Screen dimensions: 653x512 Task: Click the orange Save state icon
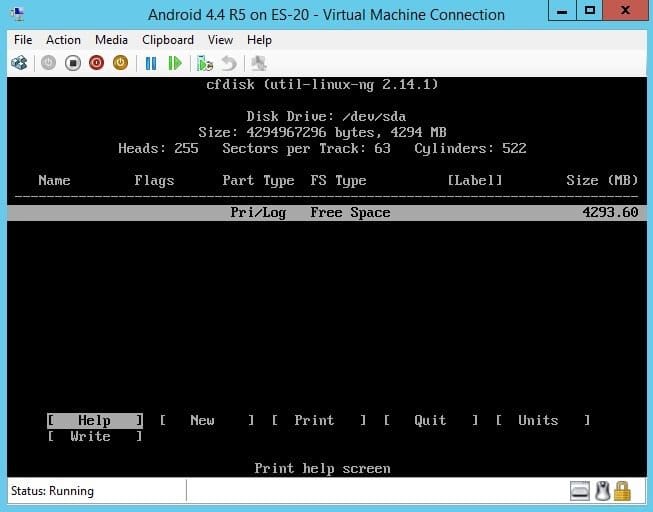pos(120,63)
